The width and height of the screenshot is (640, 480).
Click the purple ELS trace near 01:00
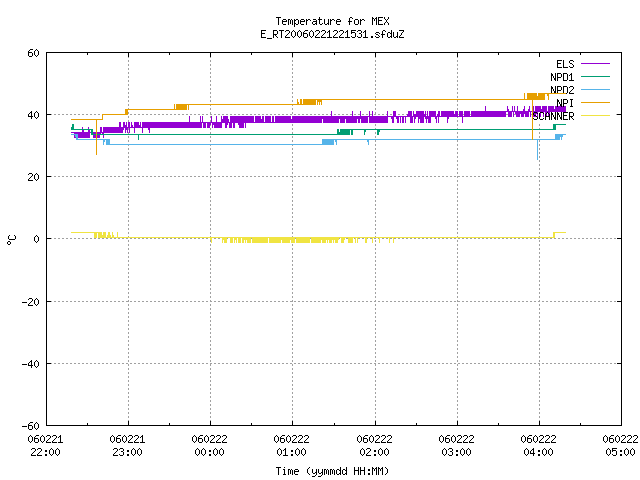pyautogui.click(x=292, y=120)
